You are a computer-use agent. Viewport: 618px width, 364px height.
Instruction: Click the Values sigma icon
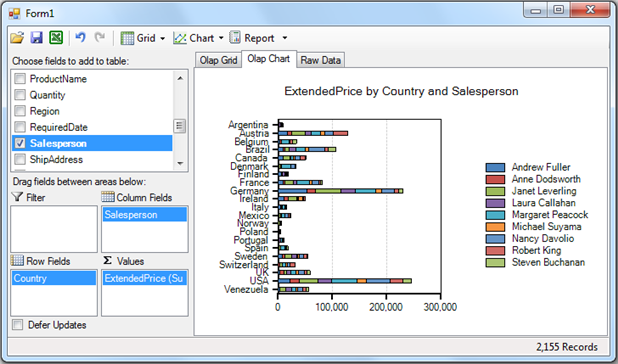[x=108, y=260]
